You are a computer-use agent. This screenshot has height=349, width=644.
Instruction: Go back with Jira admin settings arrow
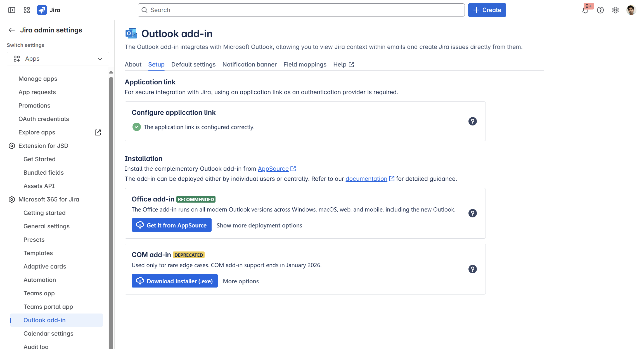pos(12,30)
